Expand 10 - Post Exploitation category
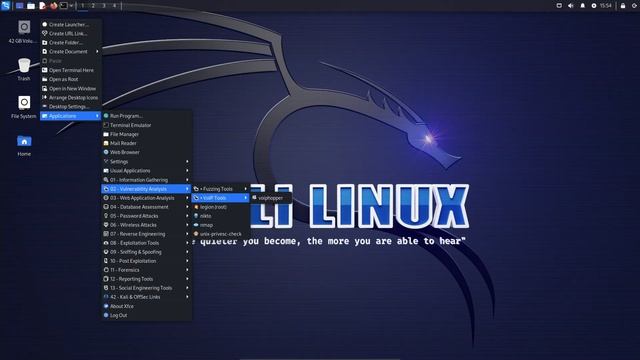Viewport: 640px width, 360px height. (147, 261)
